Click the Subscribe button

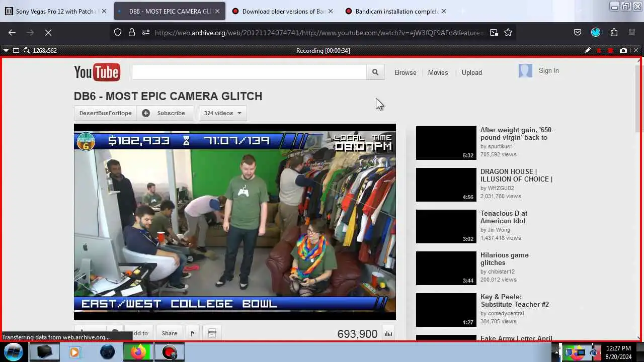(x=165, y=113)
